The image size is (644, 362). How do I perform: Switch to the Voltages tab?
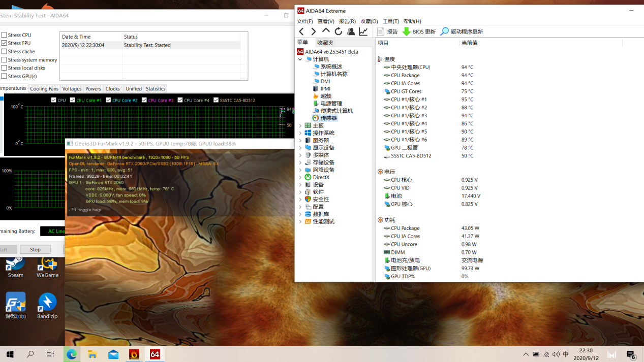pyautogui.click(x=72, y=89)
